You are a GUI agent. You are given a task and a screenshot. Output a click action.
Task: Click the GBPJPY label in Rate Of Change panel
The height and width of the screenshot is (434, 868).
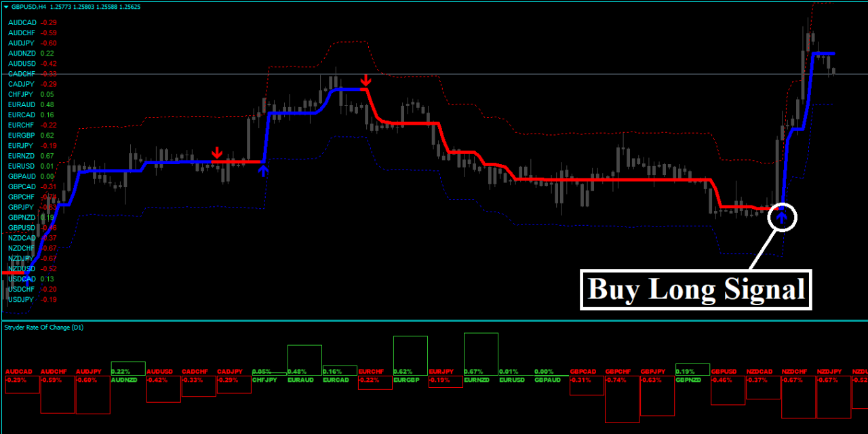[654, 372]
